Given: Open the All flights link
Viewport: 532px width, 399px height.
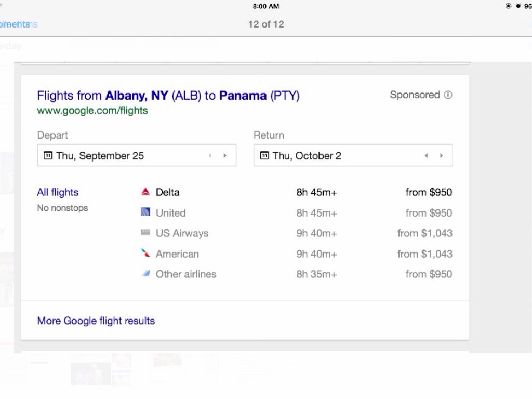Looking at the screenshot, I should pyautogui.click(x=58, y=192).
